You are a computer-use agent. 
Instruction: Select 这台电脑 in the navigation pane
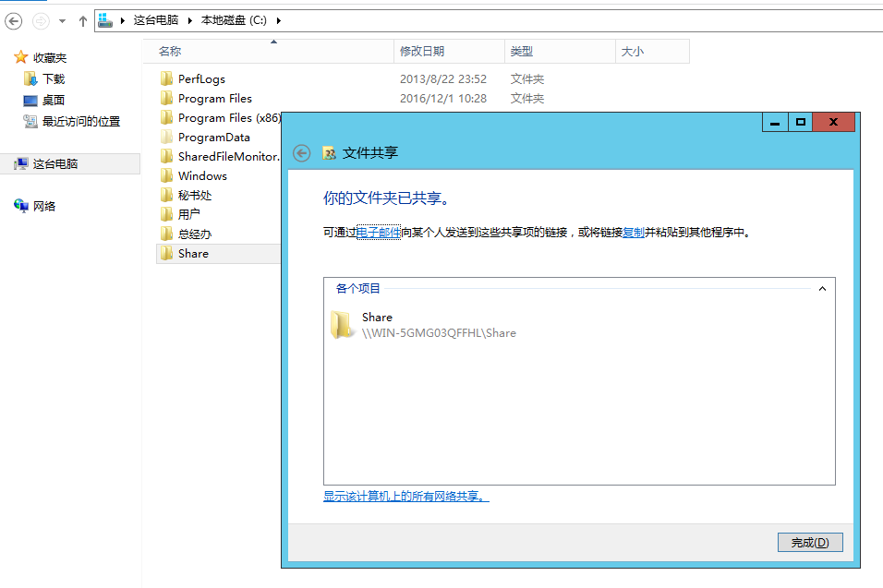[55, 163]
